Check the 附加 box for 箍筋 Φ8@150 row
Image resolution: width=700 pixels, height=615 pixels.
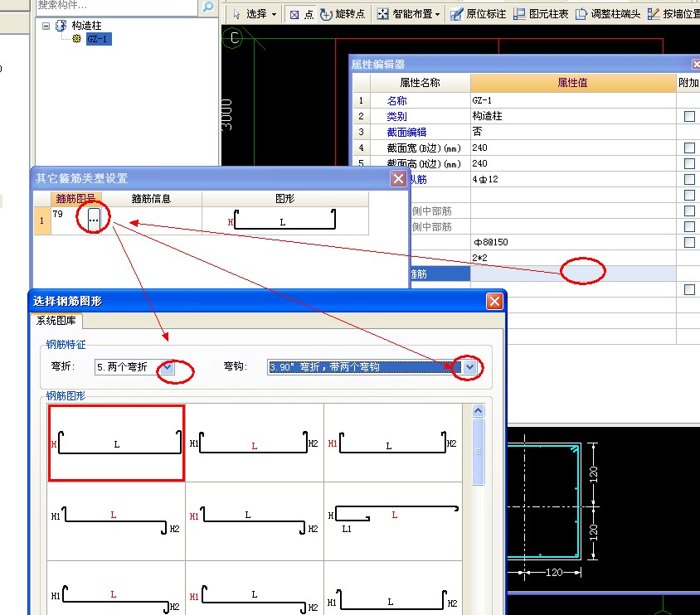click(x=689, y=242)
